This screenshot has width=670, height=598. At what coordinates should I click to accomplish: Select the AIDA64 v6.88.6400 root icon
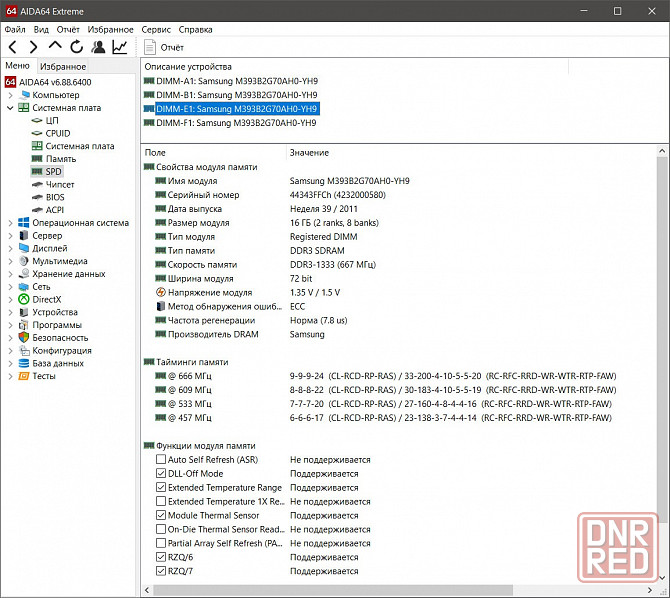11,82
